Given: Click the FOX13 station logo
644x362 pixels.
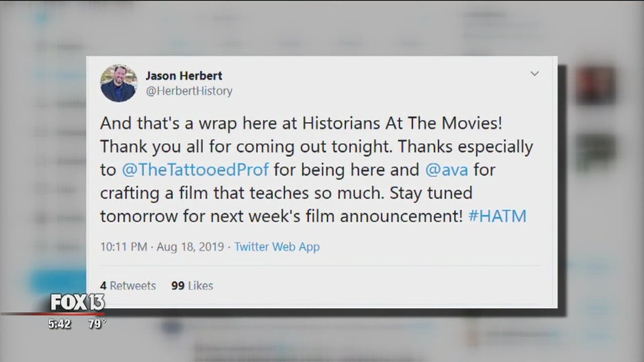Looking at the screenshot, I should pos(77,303).
